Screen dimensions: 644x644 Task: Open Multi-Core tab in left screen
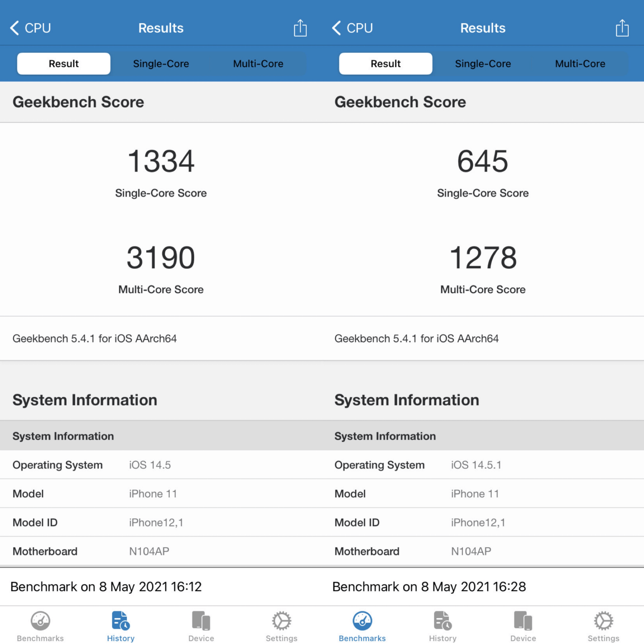(258, 63)
